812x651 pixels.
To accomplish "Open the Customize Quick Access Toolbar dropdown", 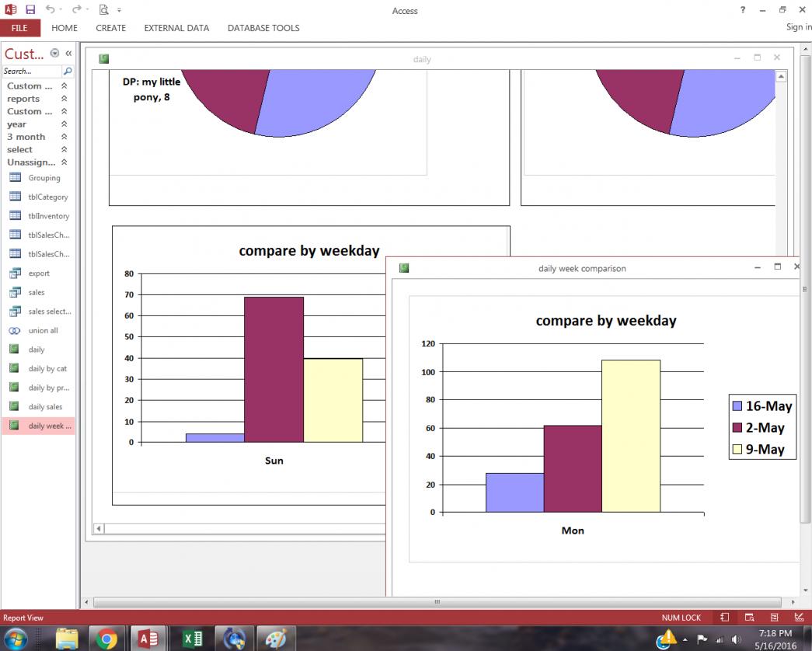I will 119,10.
